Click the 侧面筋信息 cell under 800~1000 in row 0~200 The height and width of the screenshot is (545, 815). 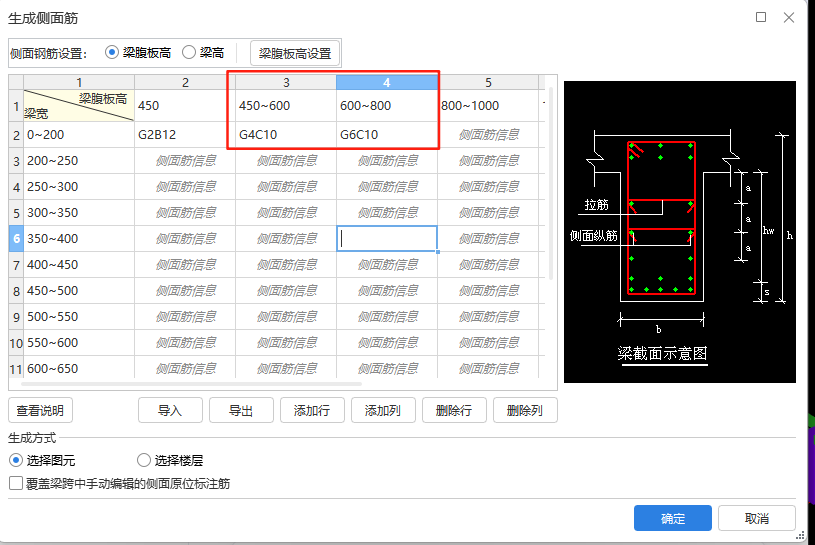(488, 135)
